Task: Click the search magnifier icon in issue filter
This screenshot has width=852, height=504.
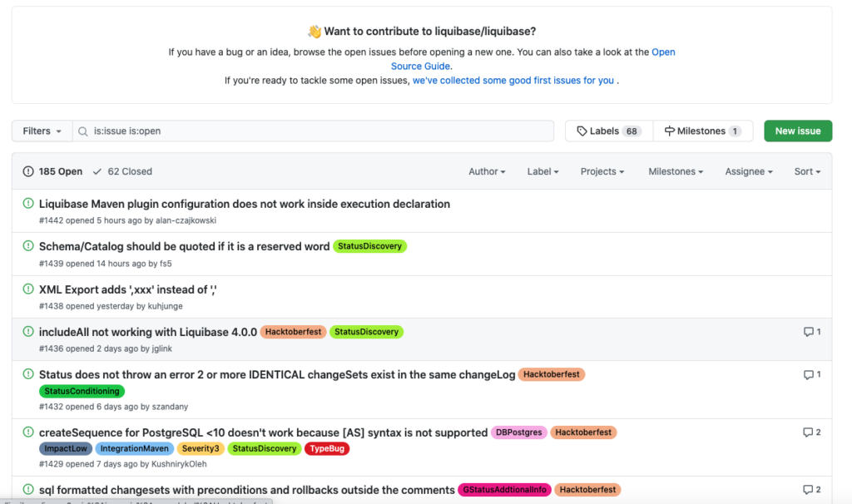Action: [82, 131]
